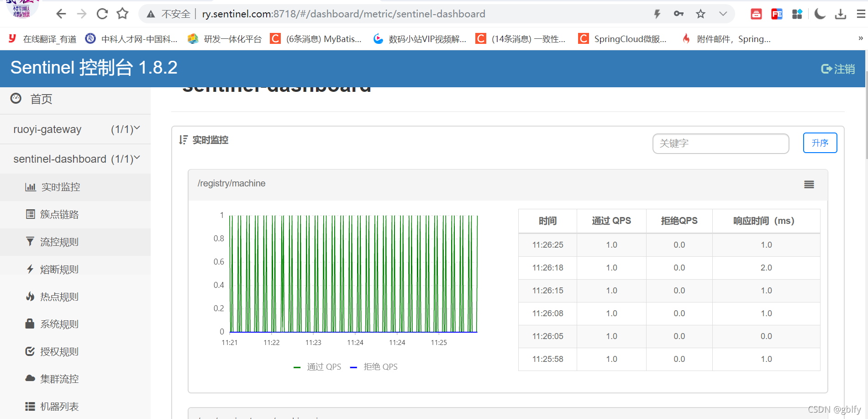Screen dimensions: 868x419
Task: Open the SpringCloud微服 bookmark
Action: point(622,39)
